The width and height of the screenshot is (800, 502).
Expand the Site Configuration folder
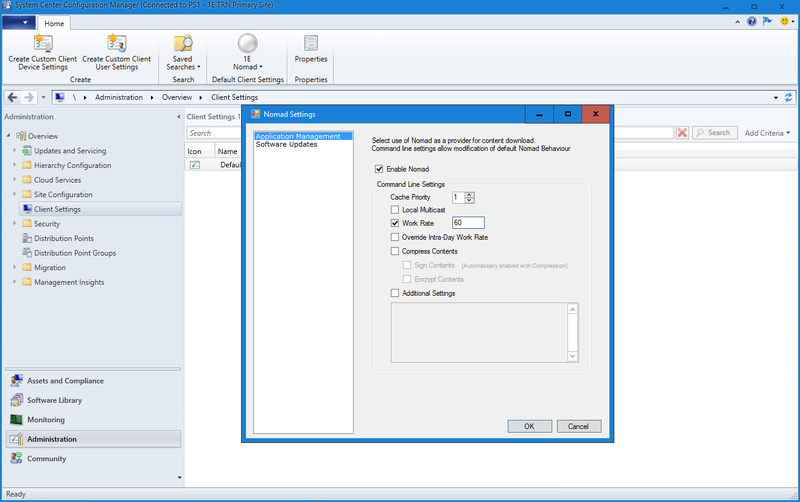tap(15, 194)
